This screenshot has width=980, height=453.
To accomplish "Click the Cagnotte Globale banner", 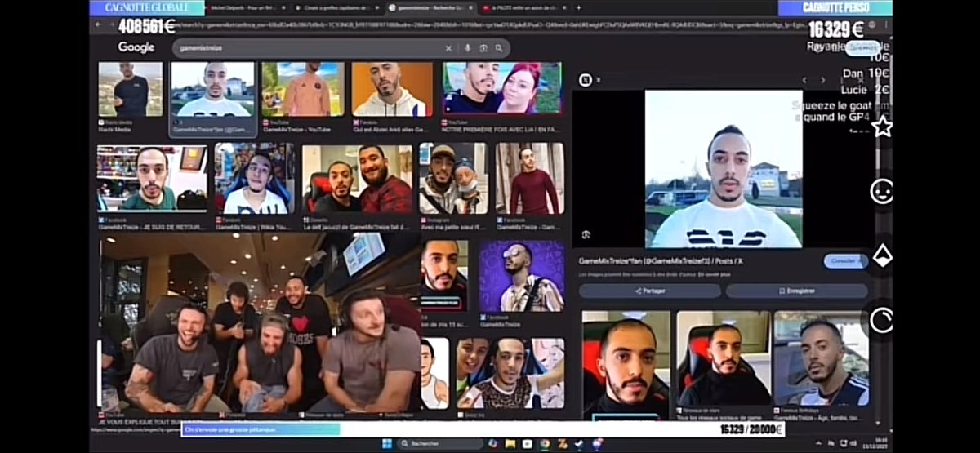I will (x=146, y=8).
